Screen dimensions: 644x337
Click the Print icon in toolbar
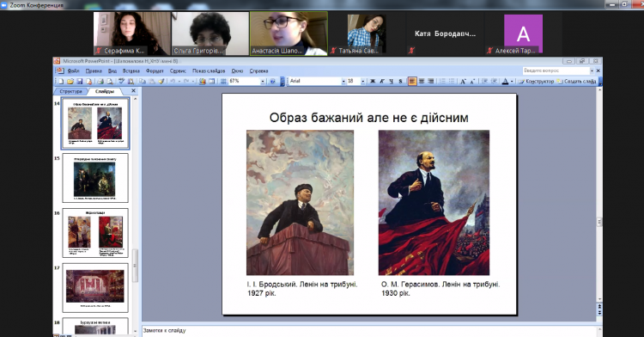tap(100, 82)
